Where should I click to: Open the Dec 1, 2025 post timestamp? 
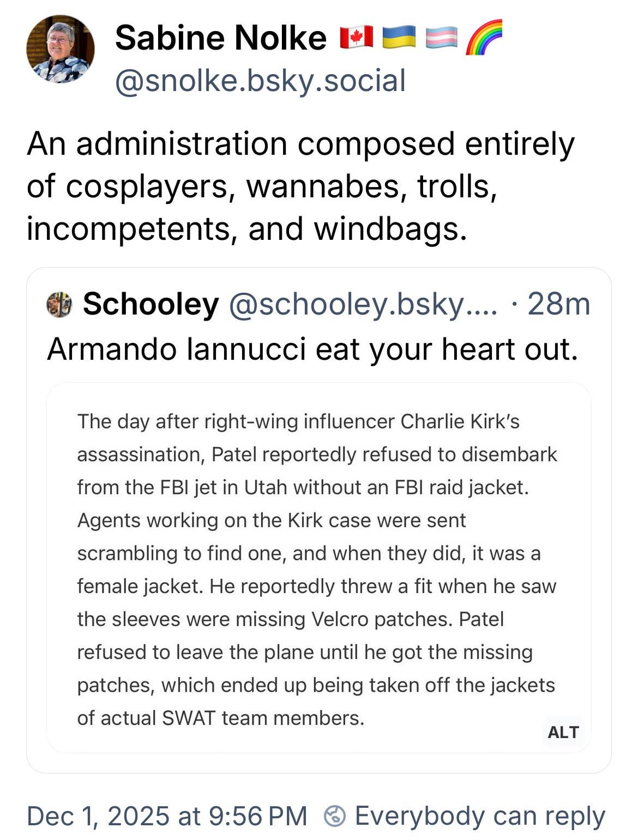tap(167, 816)
